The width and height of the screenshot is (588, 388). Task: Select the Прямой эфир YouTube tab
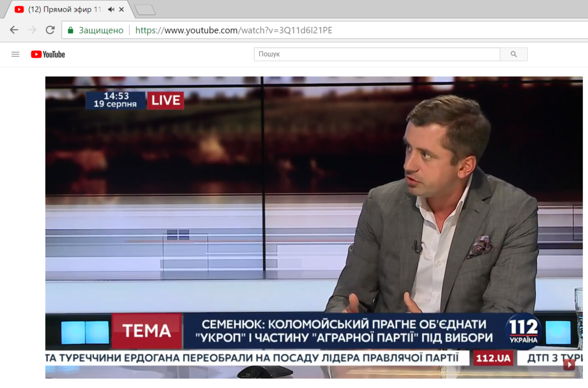tap(63, 10)
